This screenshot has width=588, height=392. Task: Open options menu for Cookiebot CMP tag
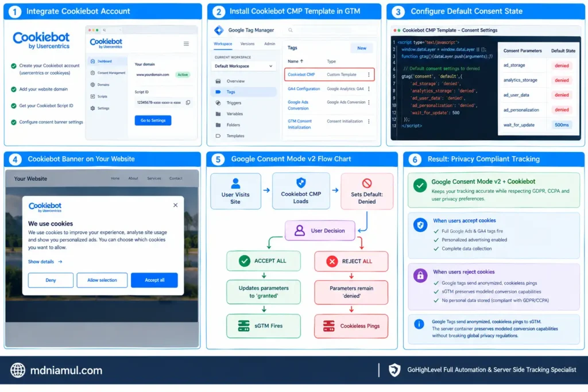coord(369,75)
